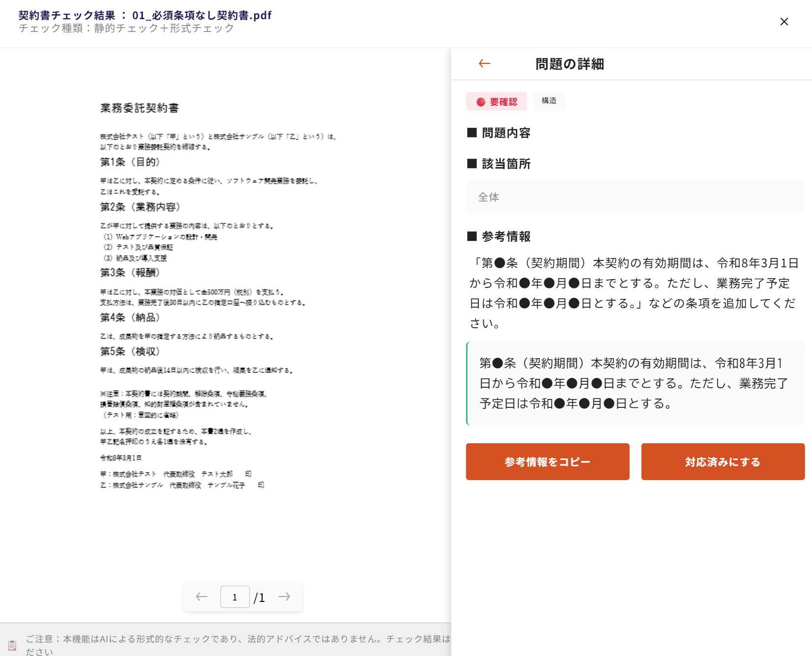Click the 構造 category tag
Image resolution: width=812 pixels, height=656 pixels.
(x=549, y=101)
